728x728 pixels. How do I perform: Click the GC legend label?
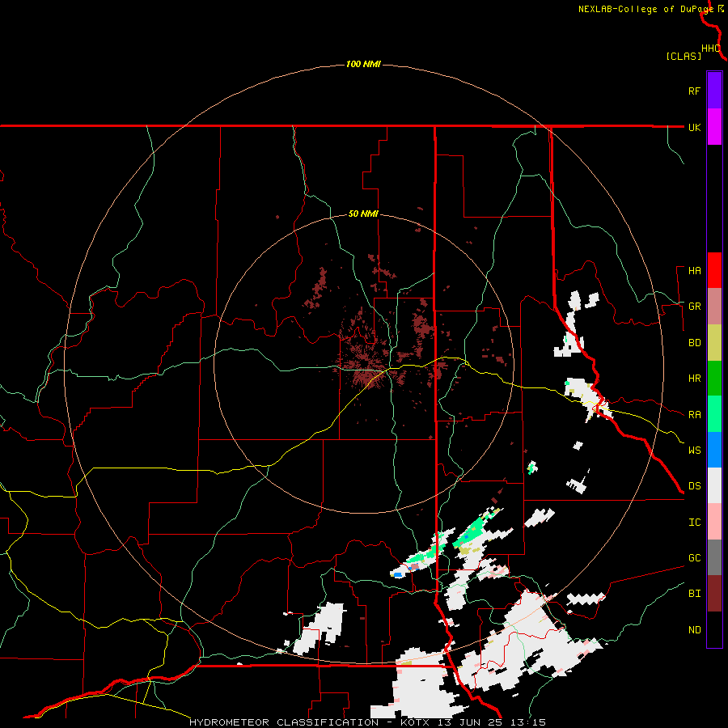tap(694, 558)
